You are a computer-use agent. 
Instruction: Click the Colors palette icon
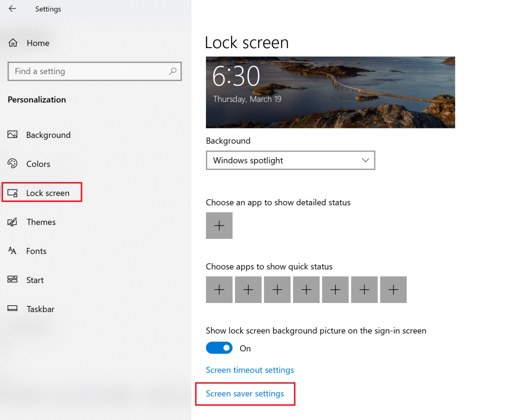12,163
